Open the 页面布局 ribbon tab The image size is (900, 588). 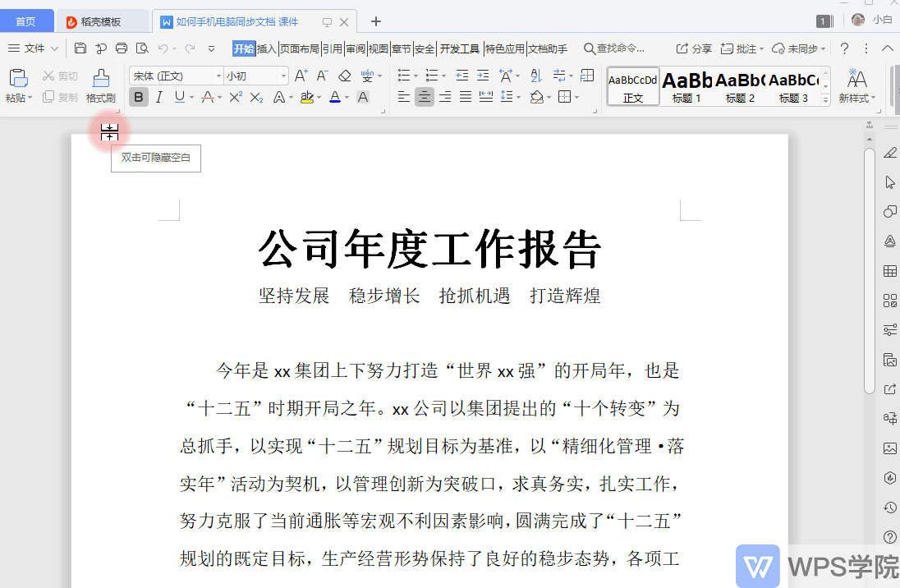300,48
